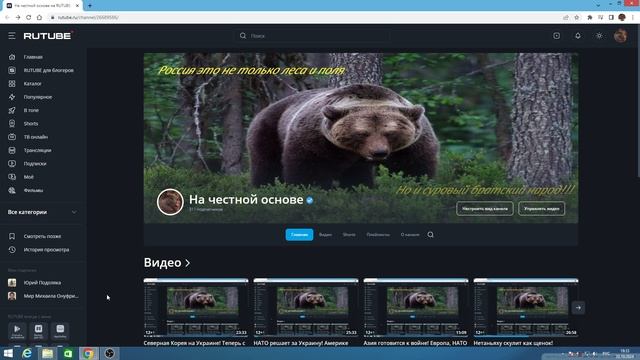Viewport: 640px width, 360px height.
Task: Open a new browser tab
Action: coord(90,6)
